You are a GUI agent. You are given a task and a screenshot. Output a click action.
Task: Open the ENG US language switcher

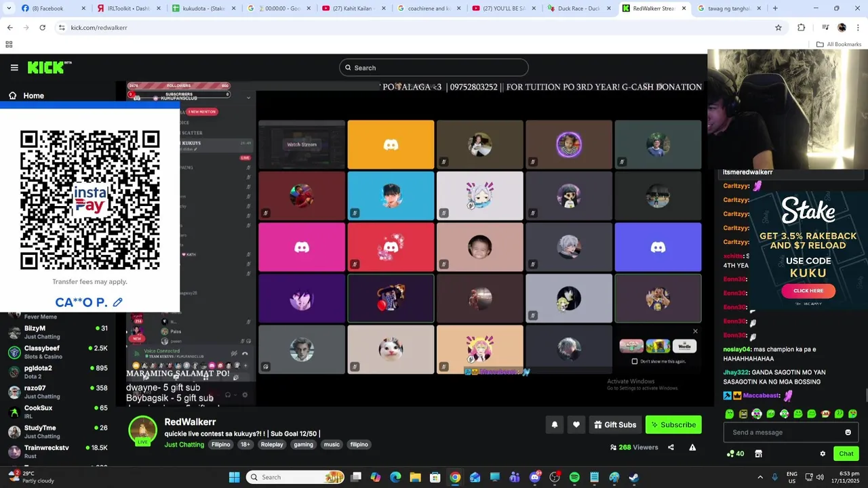pyautogui.click(x=791, y=477)
